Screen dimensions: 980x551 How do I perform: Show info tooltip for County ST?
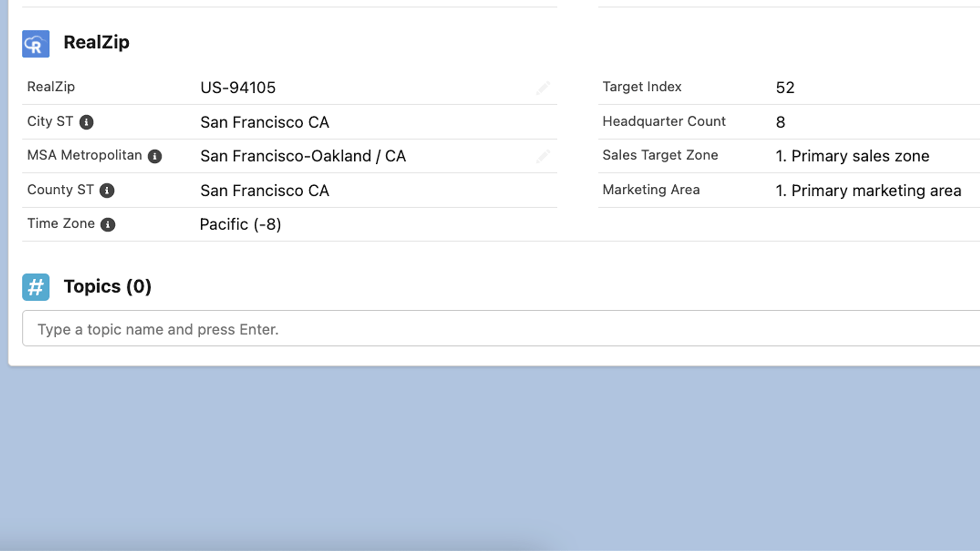[107, 191]
